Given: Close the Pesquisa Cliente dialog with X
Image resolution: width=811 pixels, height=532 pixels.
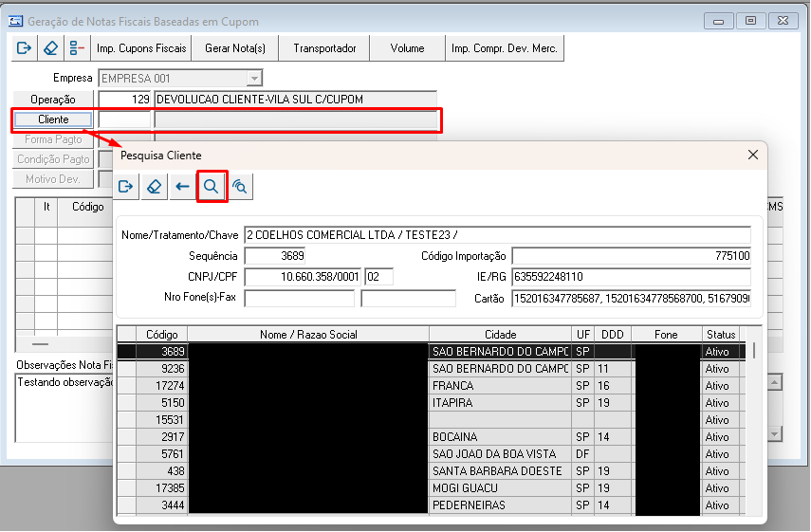Looking at the screenshot, I should 753,155.
